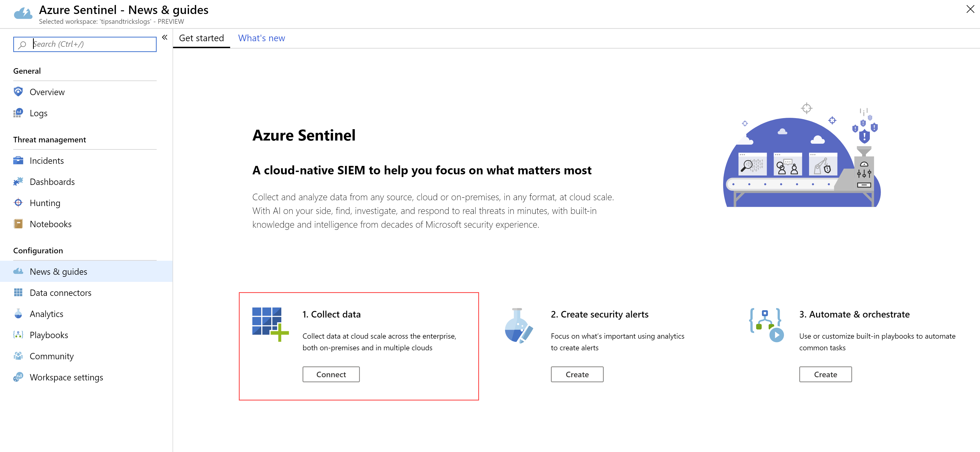Image resolution: width=980 pixels, height=452 pixels.
Task: Click the Hunting crosshair icon
Action: [18, 203]
